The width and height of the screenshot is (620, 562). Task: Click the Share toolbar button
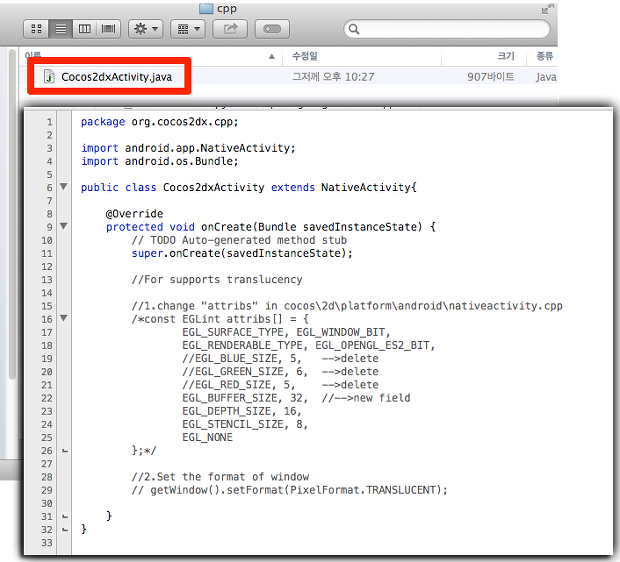(230, 29)
